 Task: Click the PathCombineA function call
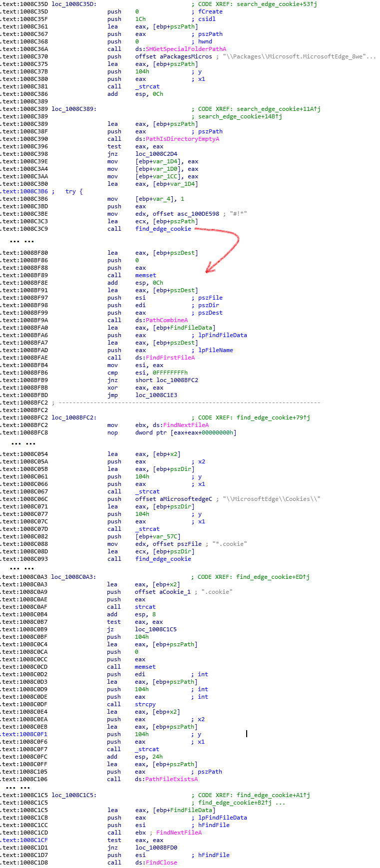167,320
